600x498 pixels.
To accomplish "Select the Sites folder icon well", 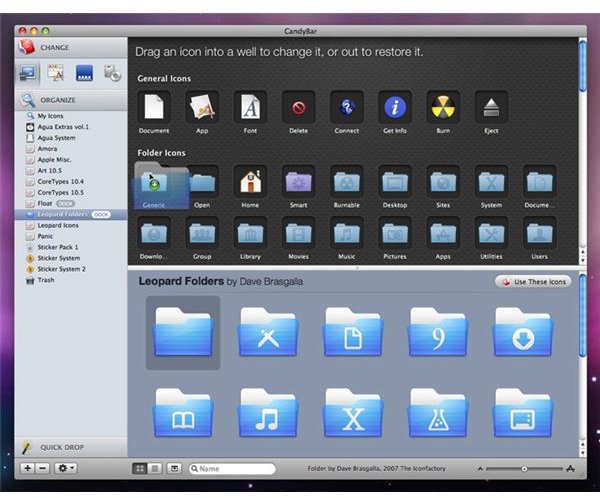I will (x=443, y=181).
